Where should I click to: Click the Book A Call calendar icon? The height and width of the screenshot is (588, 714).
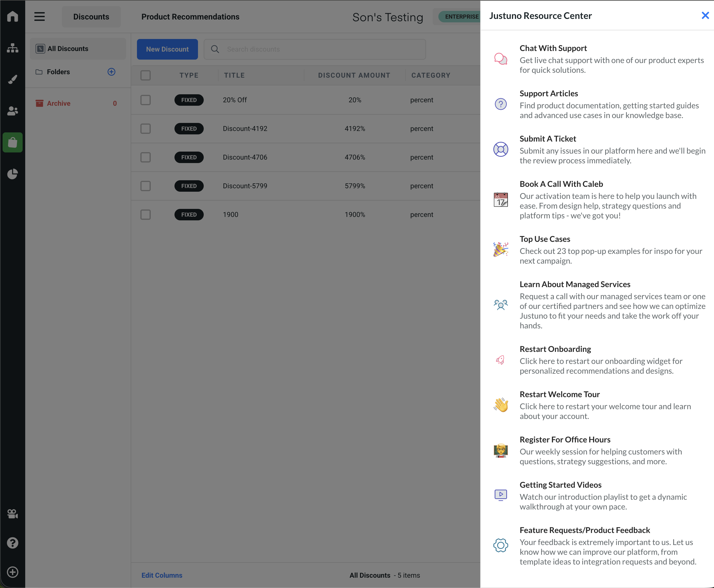click(501, 199)
